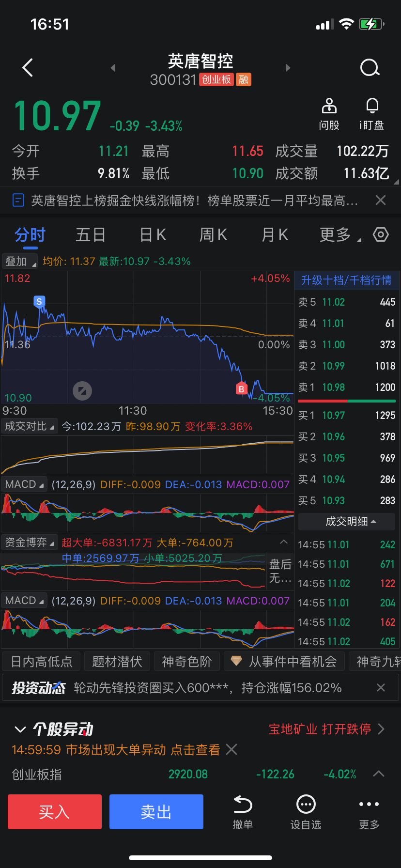Screen dimensions: 401x868
Task: Open 从事件中看机会 button
Action: click(x=284, y=661)
